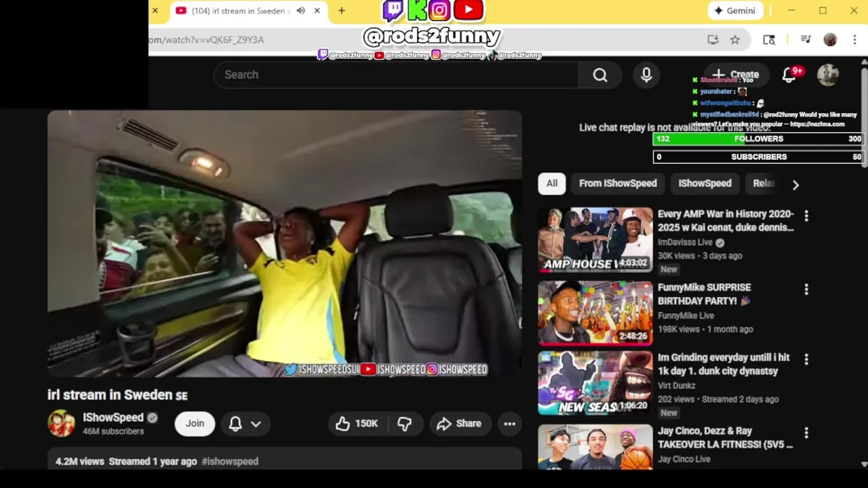Focus the YouTube Search input field
This screenshot has height=488, width=868.
(396, 75)
